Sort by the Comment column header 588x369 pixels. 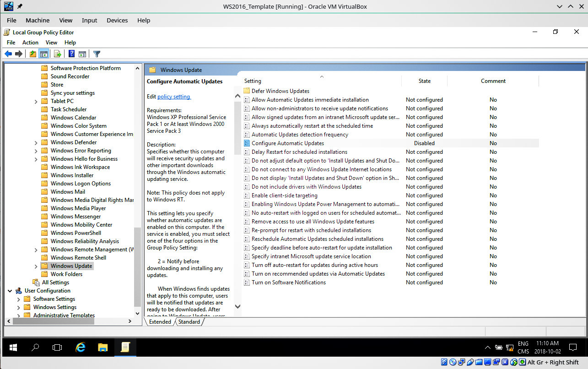tap(493, 81)
